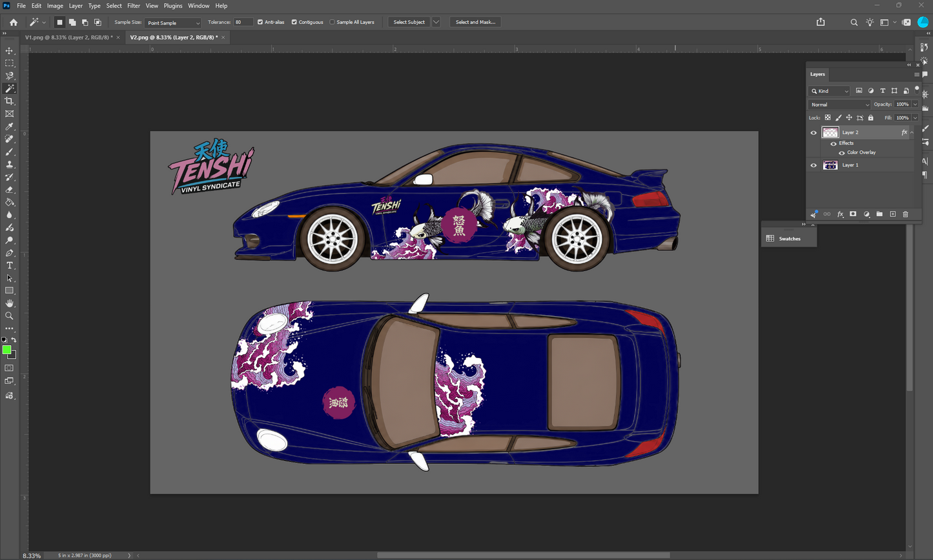Delete layer with the trash icon
933x560 pixels.
click(905, 214)
